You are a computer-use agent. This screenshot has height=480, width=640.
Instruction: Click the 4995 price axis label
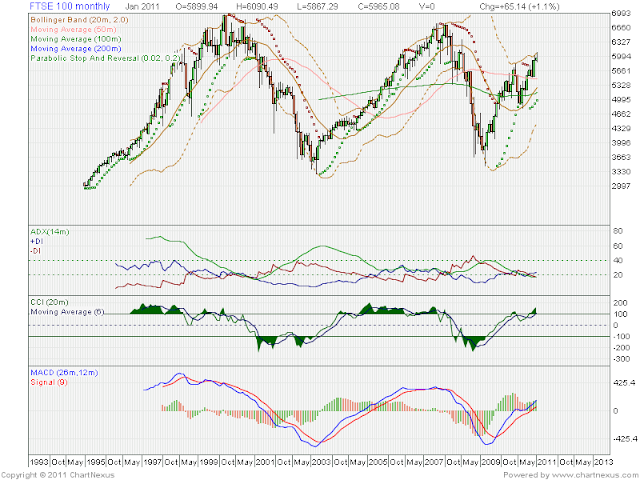click(x=621, y=100)
